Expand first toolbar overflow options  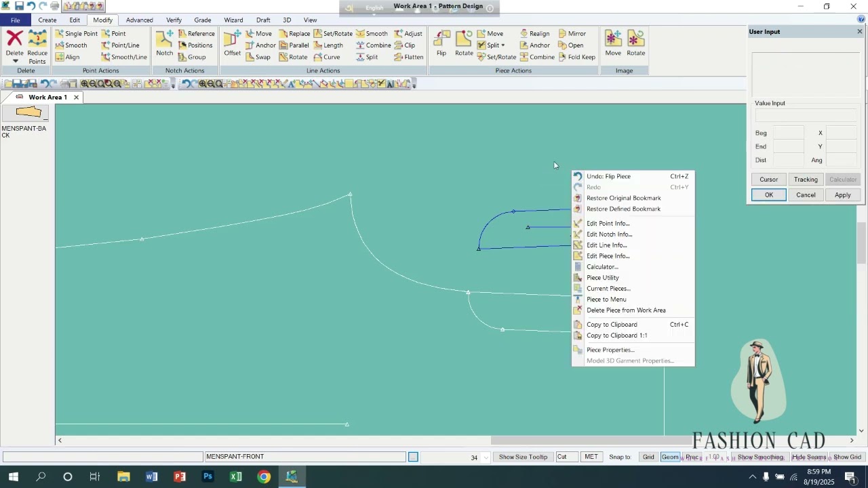click(x=174, y=85)
